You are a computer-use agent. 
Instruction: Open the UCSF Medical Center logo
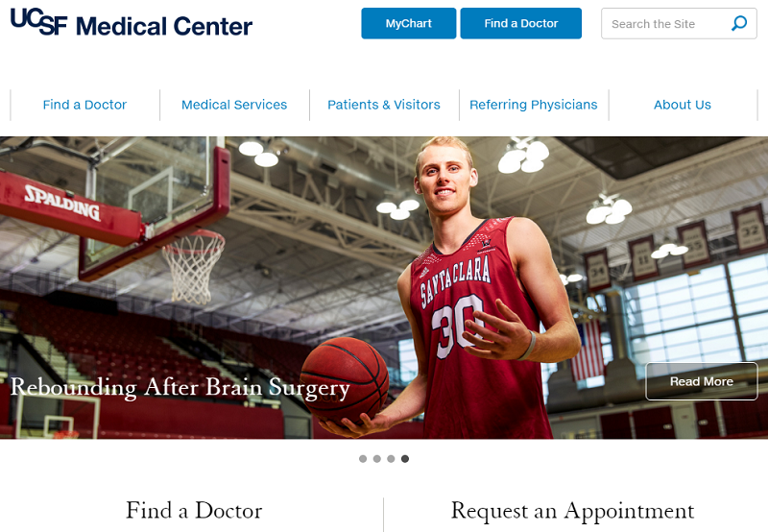click(x=132, y=22)
